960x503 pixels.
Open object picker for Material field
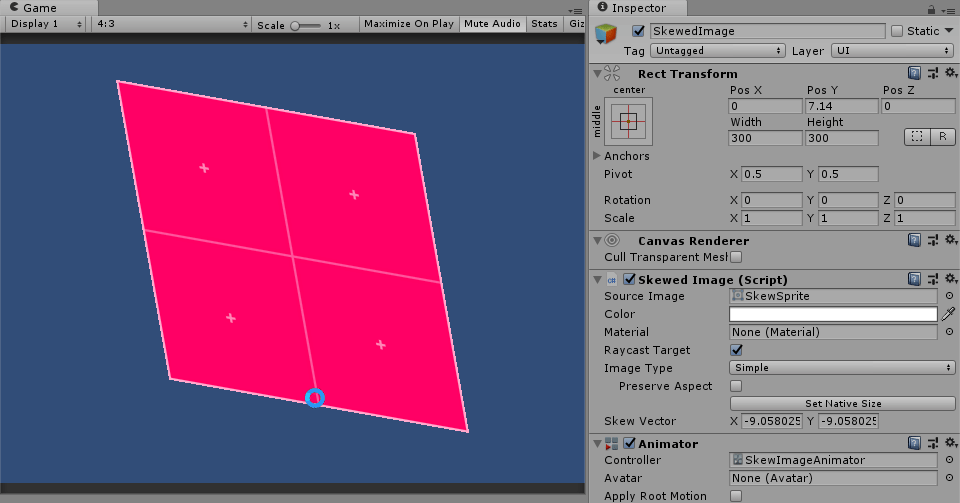click(949, 332)
